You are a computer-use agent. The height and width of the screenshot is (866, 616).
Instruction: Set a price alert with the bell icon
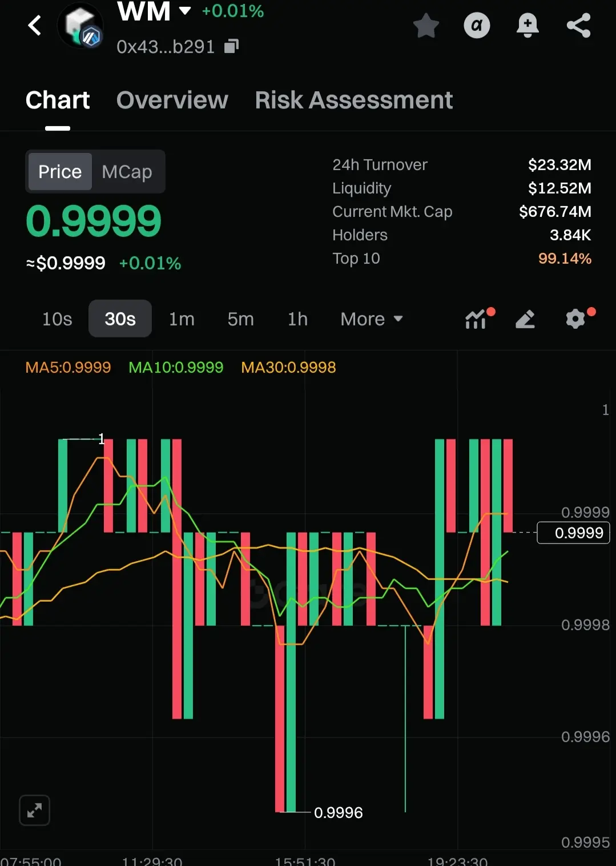528,26
